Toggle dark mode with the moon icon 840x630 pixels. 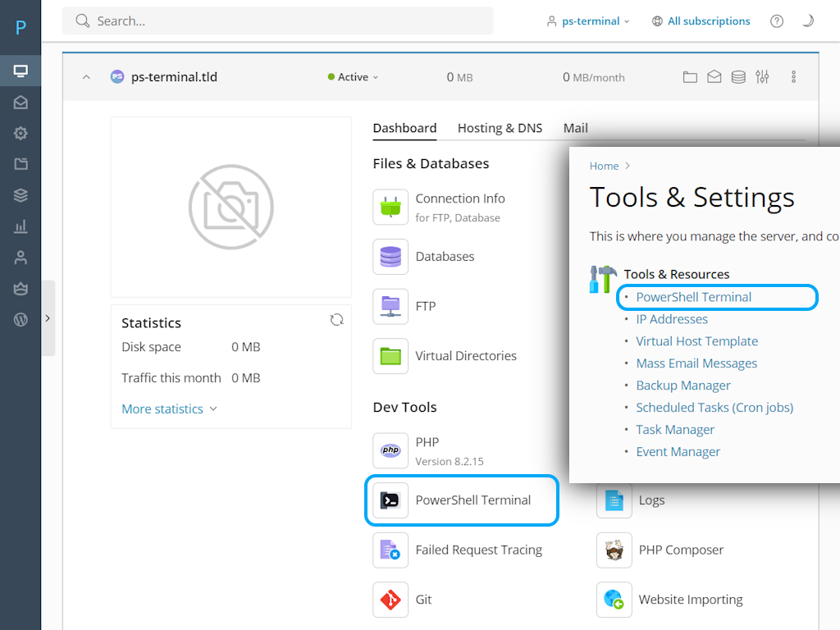coord(808,21)
